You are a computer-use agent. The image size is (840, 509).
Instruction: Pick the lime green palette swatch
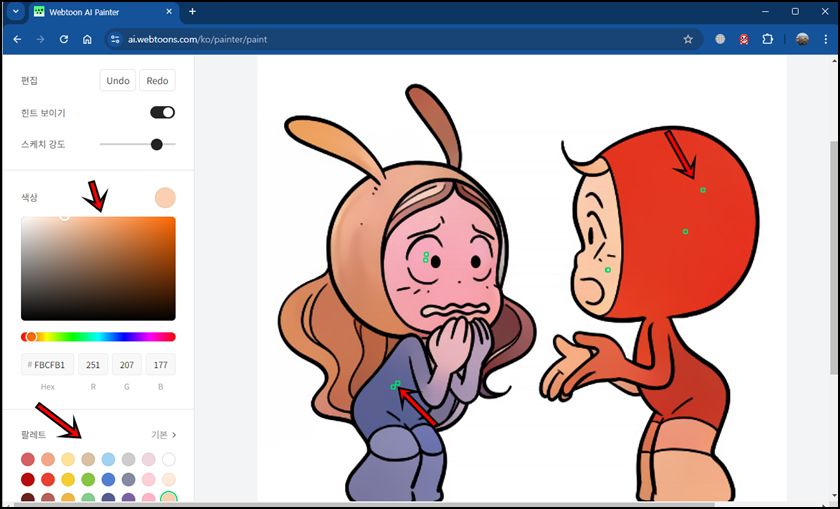tap(88, 480)
